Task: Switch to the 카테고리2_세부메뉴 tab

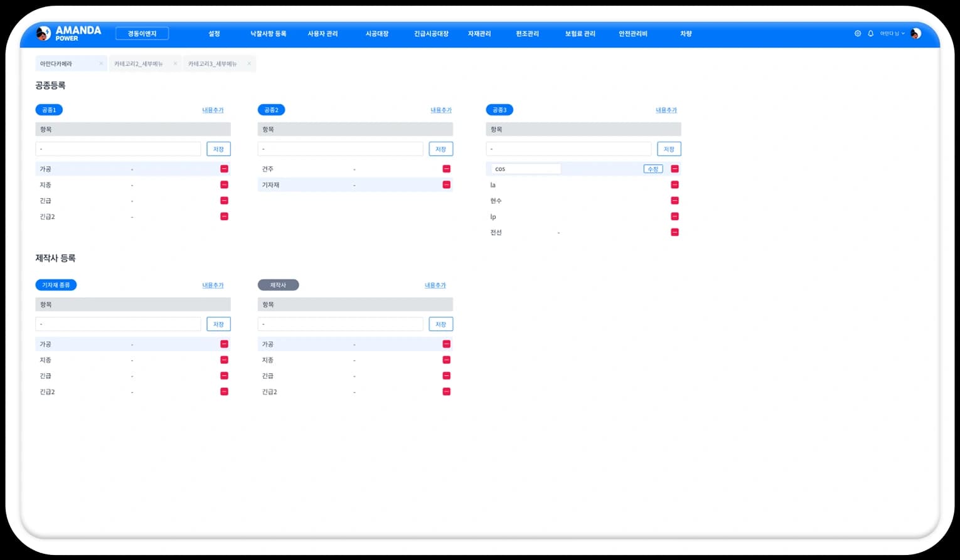Action: tap(138, 64)
